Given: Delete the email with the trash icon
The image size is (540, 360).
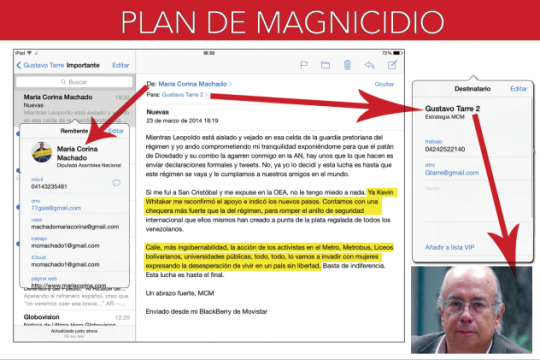Looking at the screenshot, I should tap(347, 65).
